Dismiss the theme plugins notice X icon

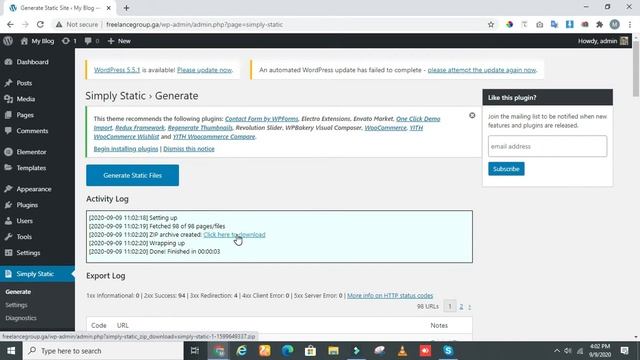[x=472, y=116]
